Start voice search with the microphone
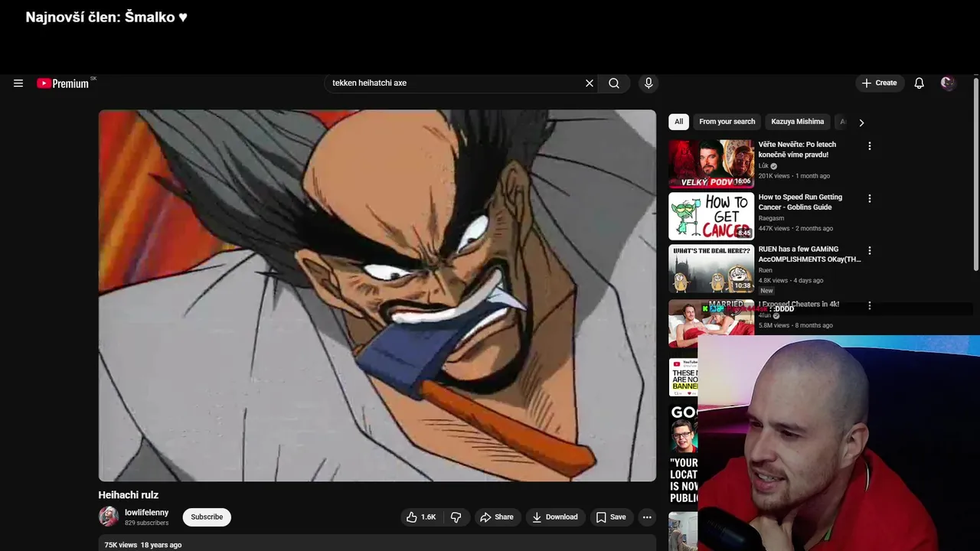The width and height of the screenshot is (980, 551). click(648, 83)
